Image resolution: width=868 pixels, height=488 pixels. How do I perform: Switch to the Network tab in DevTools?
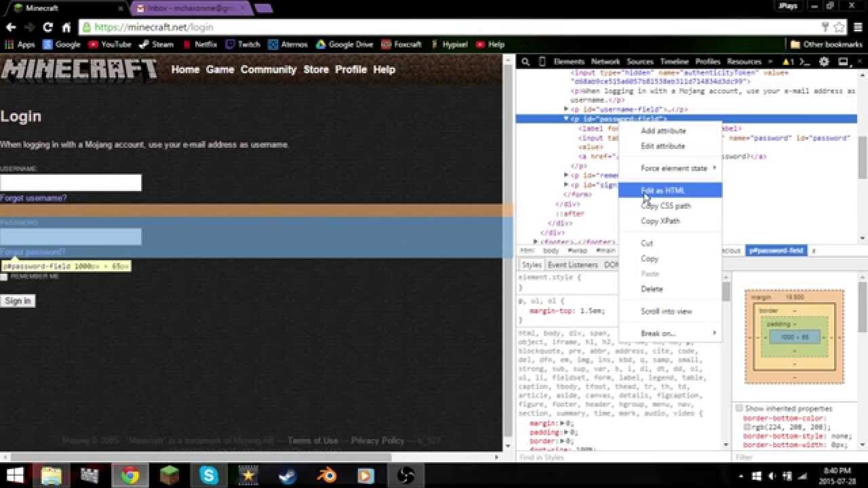606,61
